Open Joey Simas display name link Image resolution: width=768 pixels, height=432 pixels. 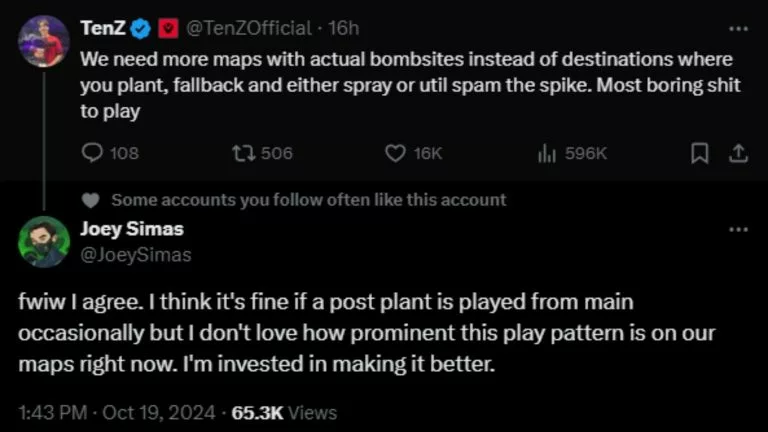pyautogui.click(x=132, y=229)
